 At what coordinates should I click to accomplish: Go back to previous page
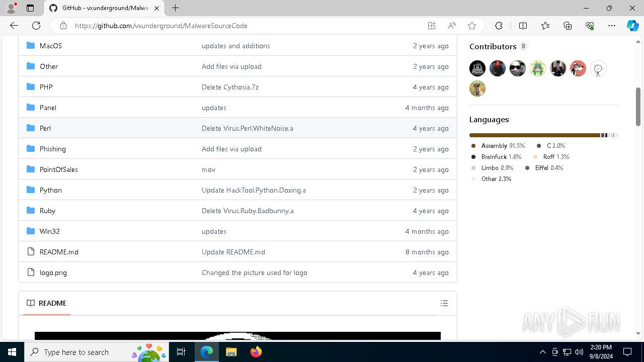(x=14, y=26)
